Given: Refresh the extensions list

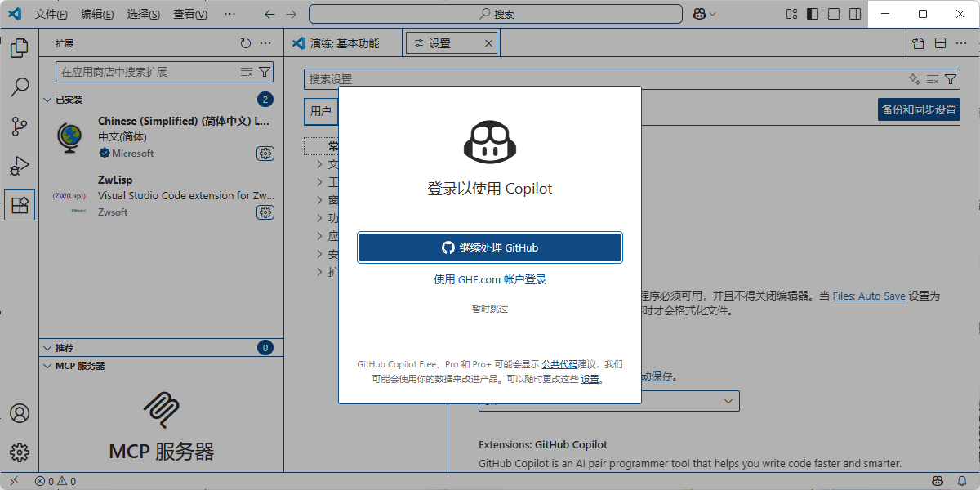Looking at the screenshot, I should pos(246,43).
